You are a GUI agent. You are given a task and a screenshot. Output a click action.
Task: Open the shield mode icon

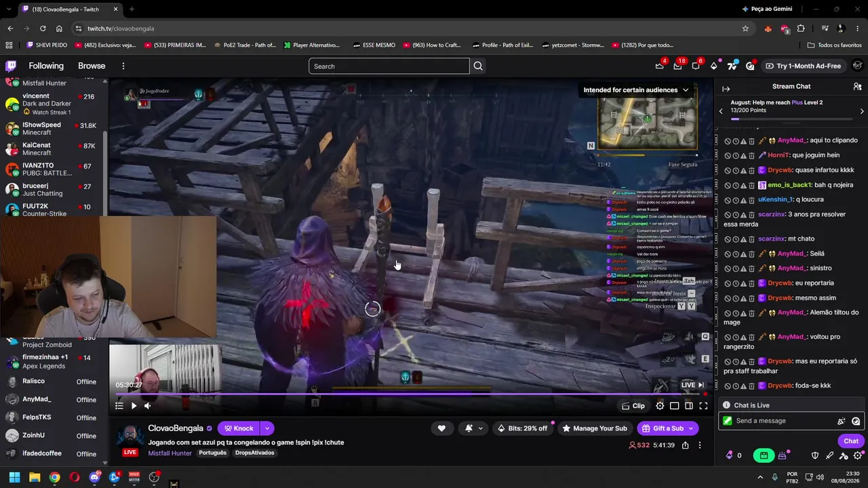click(x=815, y=455)
